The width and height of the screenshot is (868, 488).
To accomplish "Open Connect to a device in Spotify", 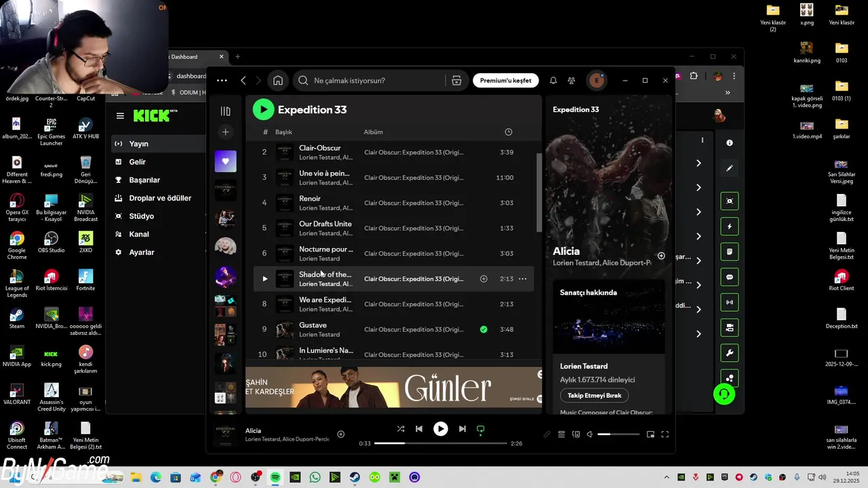I will click(576, 434).
